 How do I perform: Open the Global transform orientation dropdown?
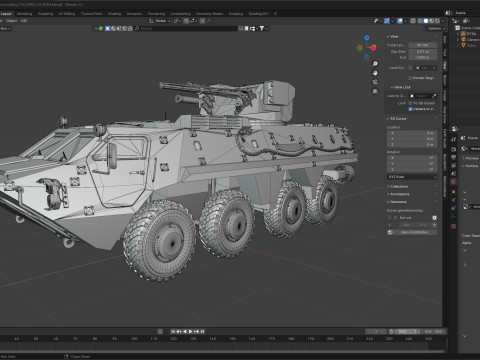[159, 21]
